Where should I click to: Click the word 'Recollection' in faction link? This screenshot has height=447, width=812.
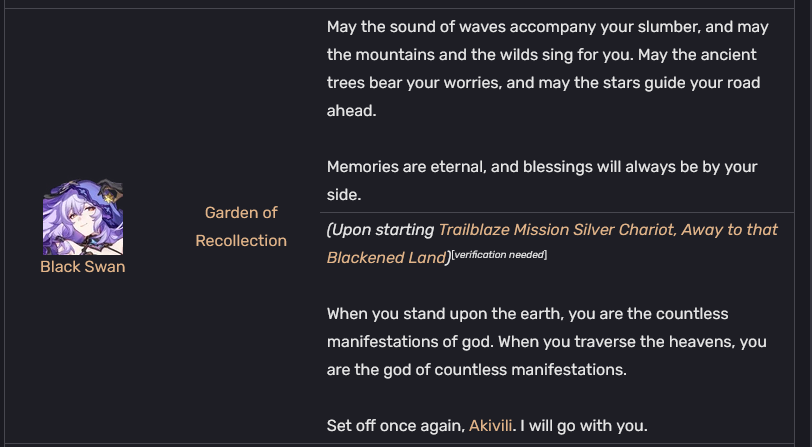pyautogui.click(x=241, y=241)
